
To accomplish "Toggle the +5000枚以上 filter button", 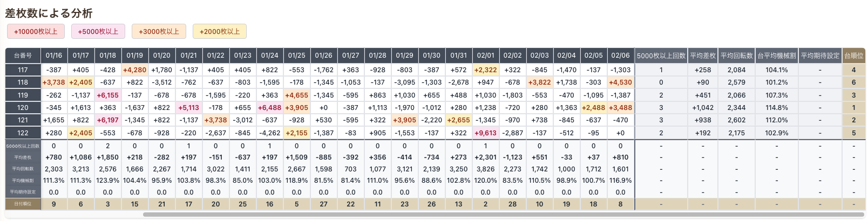I will (x=98, y=32).
